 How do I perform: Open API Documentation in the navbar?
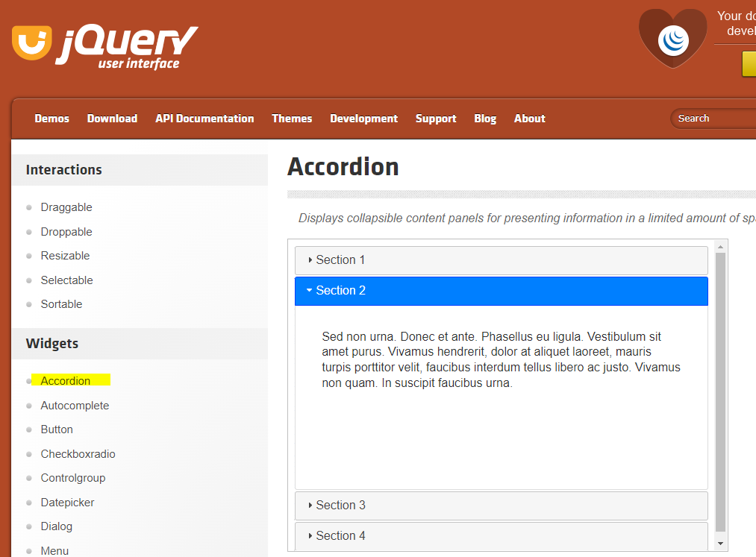click(204, 119)
